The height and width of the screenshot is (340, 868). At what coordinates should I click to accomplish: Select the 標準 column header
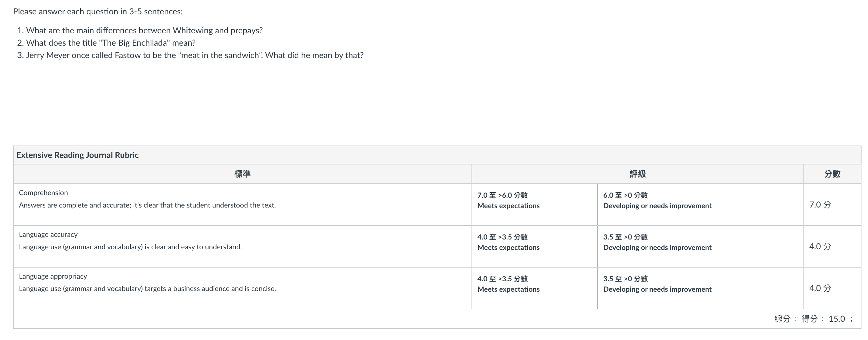(242, 174)
